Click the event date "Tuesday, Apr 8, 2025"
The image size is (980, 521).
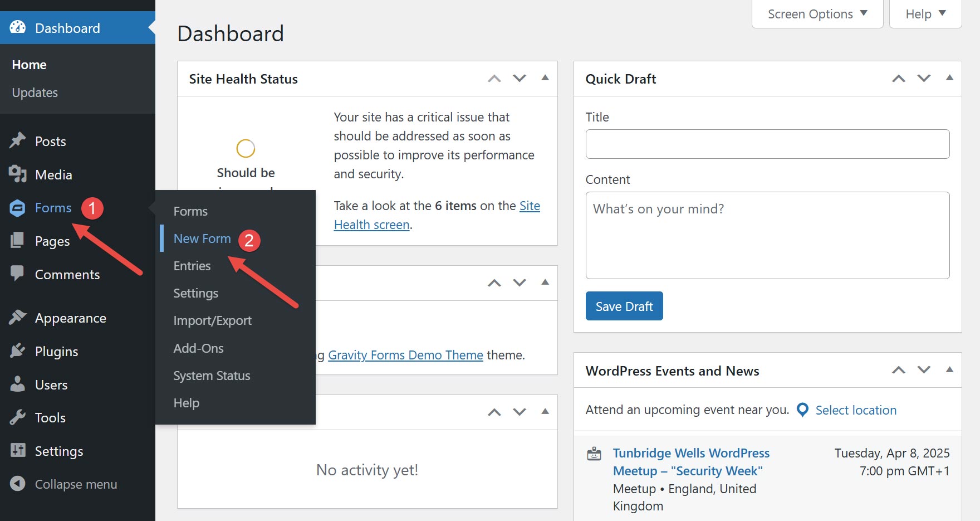pos(892,453)
